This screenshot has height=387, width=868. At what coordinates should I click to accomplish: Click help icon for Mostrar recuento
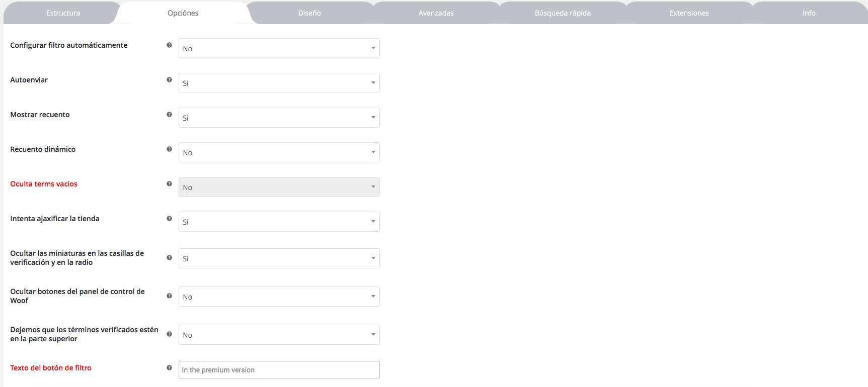(x=169, y=115)
